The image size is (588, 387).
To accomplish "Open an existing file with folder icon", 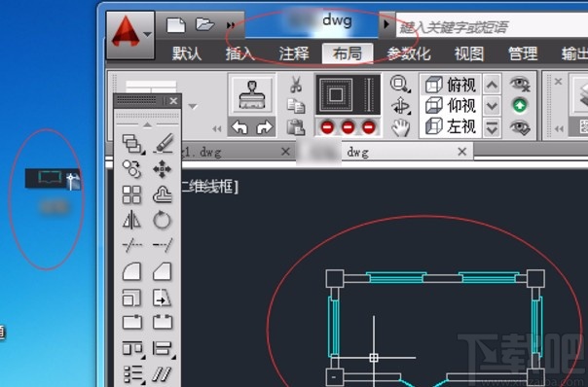I will (x=204, y=25).
